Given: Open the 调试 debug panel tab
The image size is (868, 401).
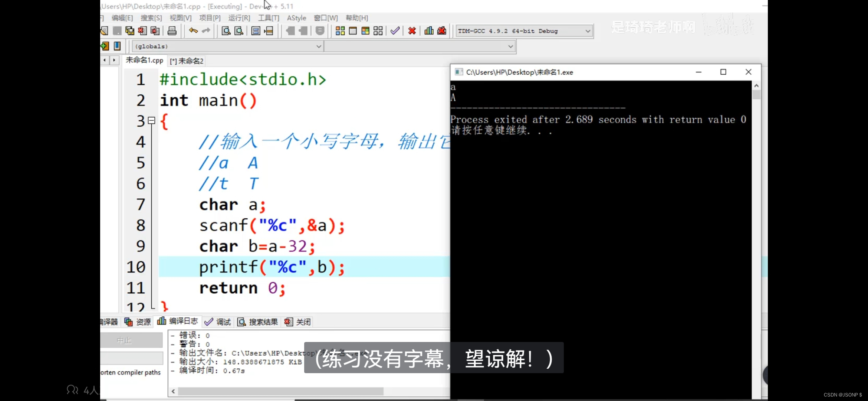Looking at the screenshot, I should [x=218, y=322].
